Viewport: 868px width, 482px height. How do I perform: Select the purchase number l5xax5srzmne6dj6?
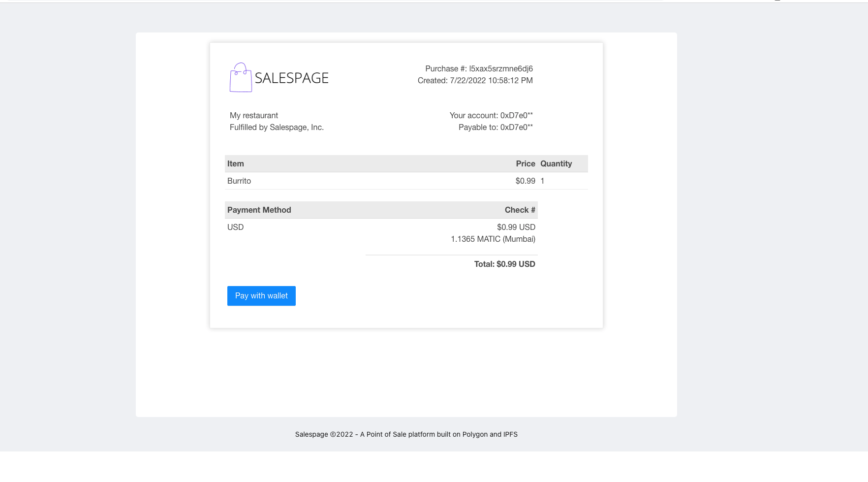[501, 68]
